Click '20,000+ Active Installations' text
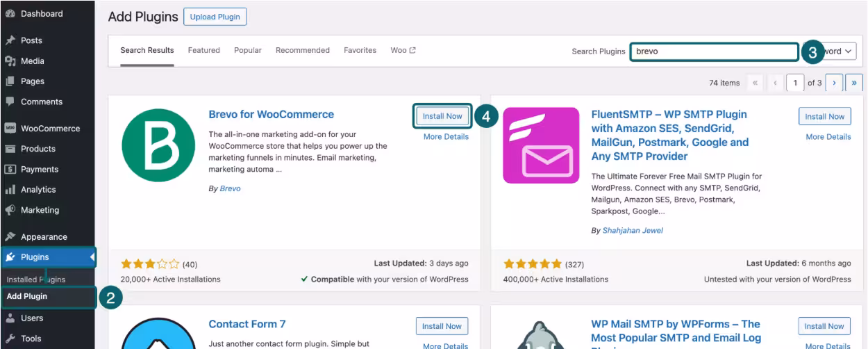Viewport: 868px width, 349px height. (x=170, y=279)
